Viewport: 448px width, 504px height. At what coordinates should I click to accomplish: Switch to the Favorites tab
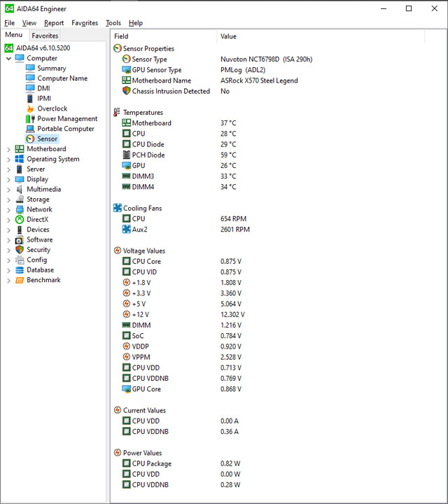coord(45,36)
